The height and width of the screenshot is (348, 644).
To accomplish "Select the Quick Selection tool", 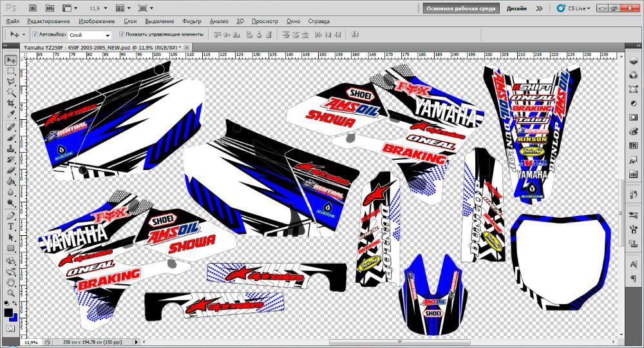I will (x=11, y=92).
